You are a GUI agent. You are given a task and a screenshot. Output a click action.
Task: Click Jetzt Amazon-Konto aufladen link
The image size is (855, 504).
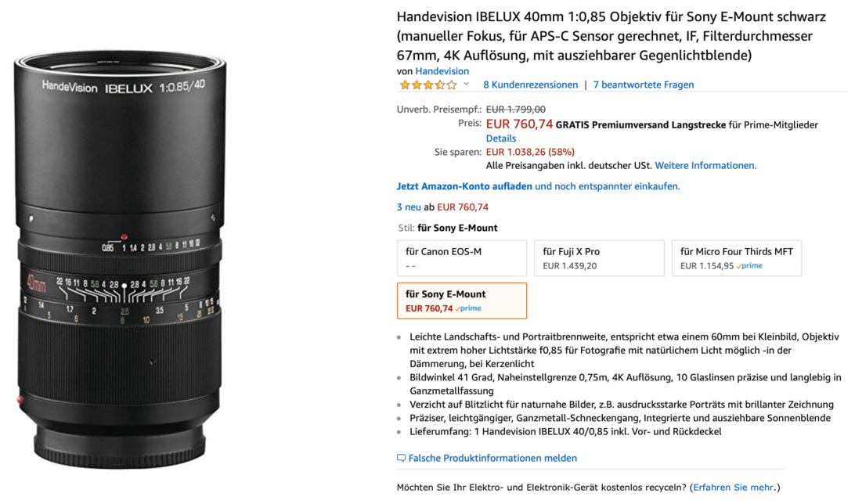(464, 186)
